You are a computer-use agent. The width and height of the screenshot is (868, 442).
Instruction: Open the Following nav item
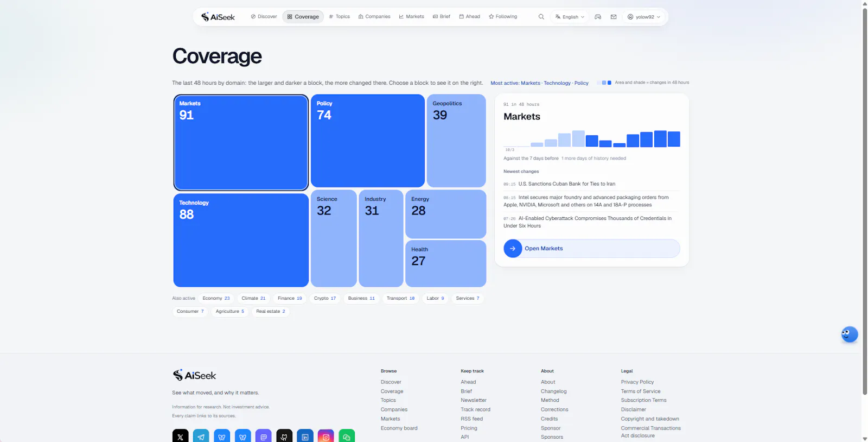[x=503, y=17]
